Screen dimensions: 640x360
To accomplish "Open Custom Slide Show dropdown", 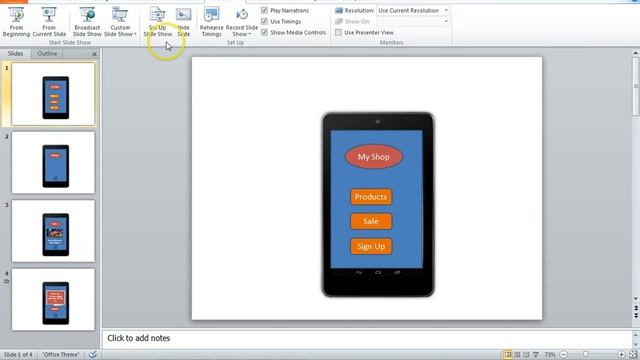I will pos(120,22).
